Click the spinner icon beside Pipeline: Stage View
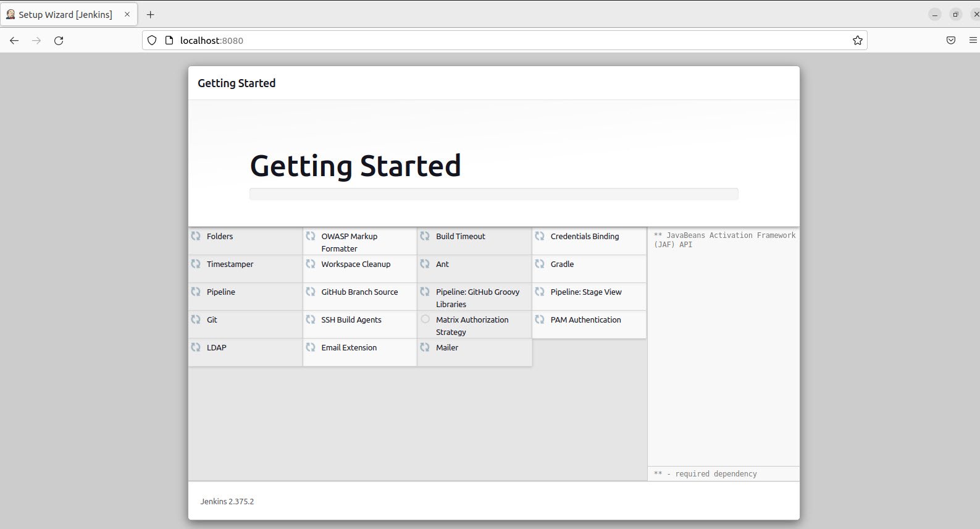Screen dimensions: 980x529 [x=540, y=292]
